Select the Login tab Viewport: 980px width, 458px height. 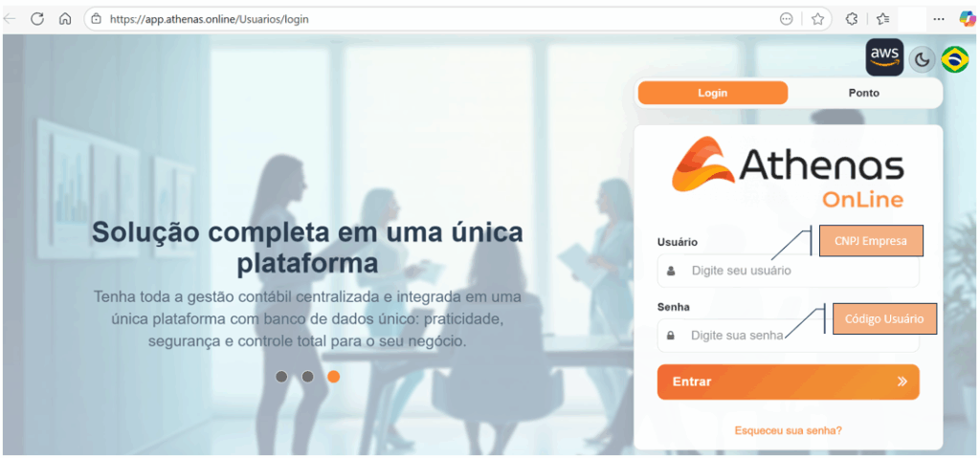(x=712, y=93)
